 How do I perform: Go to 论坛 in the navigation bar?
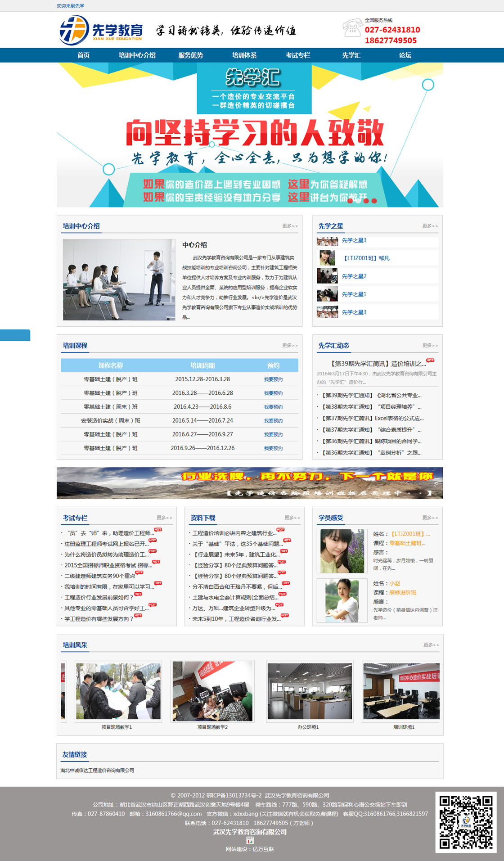405,55
